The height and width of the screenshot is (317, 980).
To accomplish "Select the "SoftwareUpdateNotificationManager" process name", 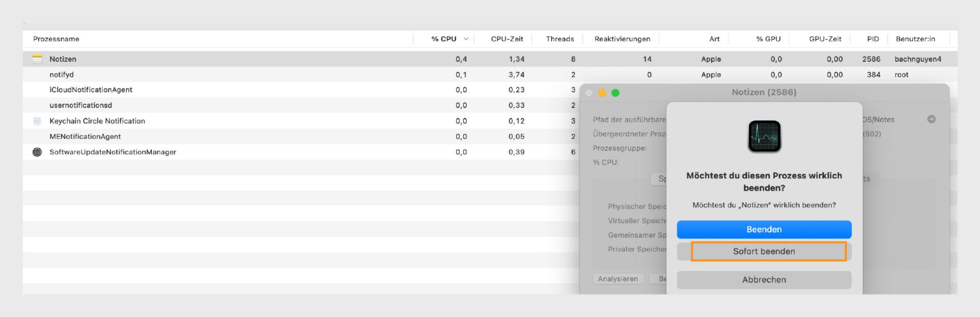I will [113, 152].
